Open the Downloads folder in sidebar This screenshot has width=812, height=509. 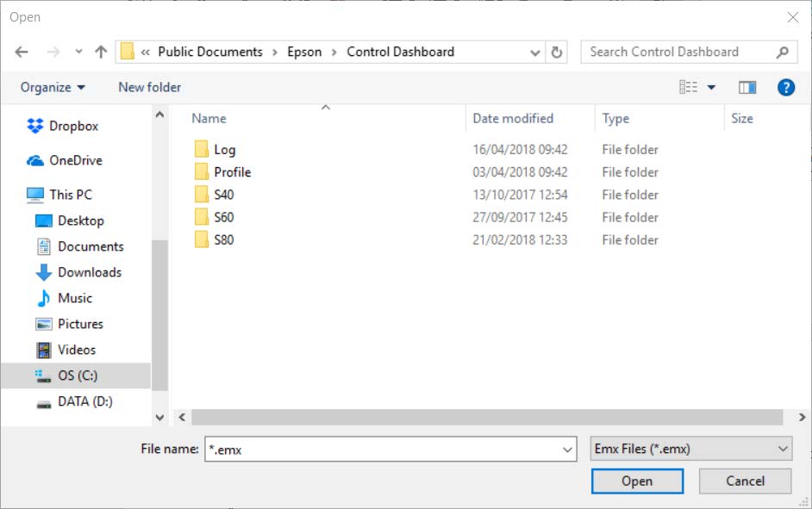89,272
